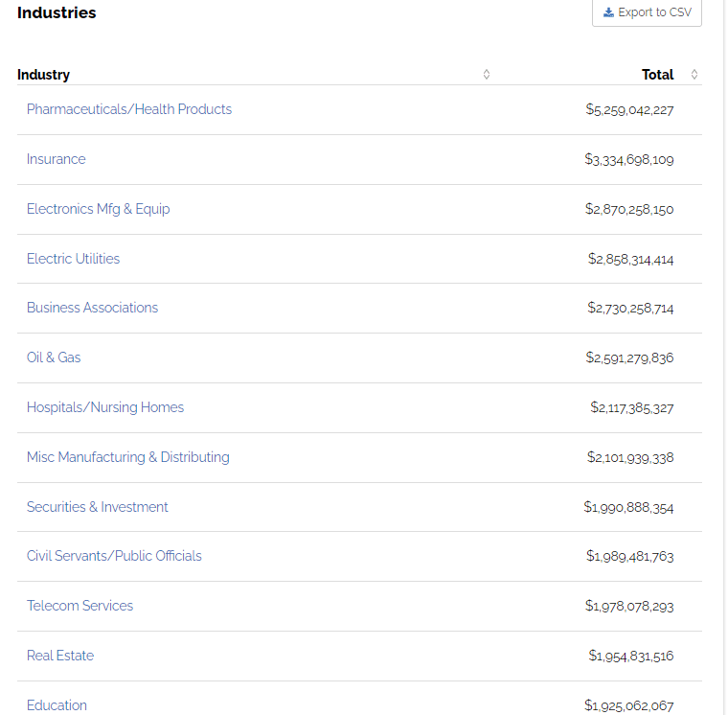Open Misc Manufacturing & Distributing link
The width and height of the screenshot is (728, 715).
click(128, 457)
